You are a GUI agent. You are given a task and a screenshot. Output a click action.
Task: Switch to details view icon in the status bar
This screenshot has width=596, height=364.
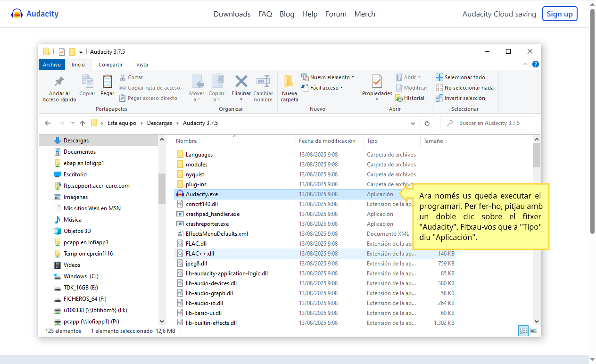[x=524, y=331]
